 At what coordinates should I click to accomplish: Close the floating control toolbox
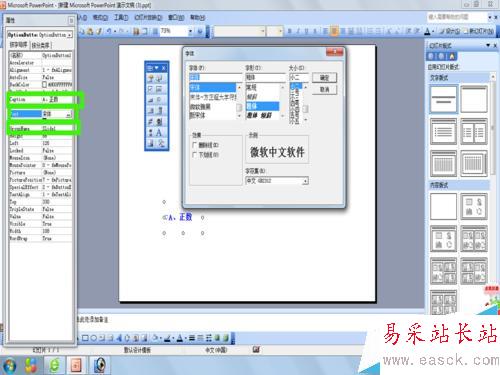(x=164, y=68)
